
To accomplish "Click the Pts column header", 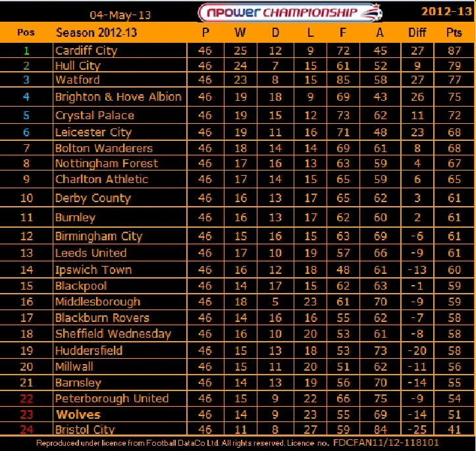I will pos(454,32).
